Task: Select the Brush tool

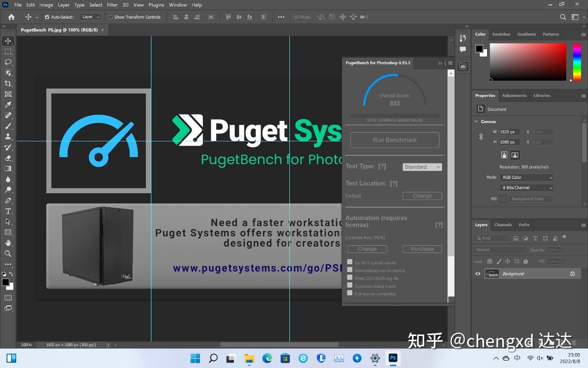Action: point(8,126)
